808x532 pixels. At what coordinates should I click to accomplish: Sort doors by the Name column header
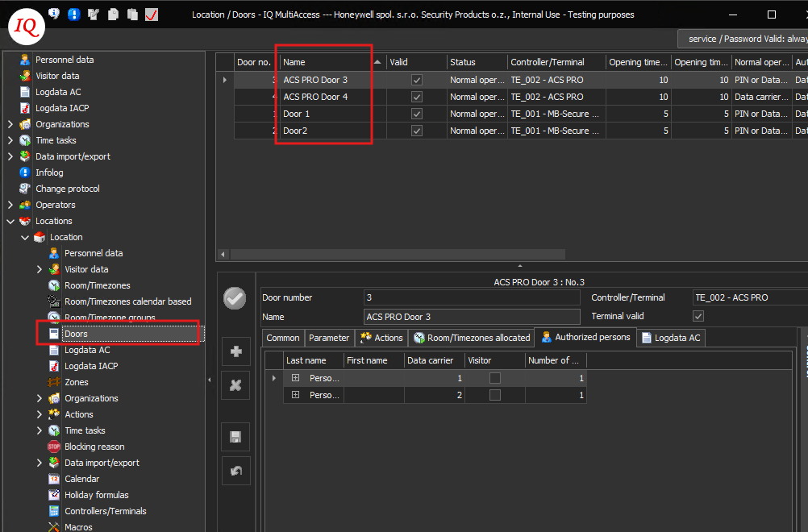pos(332,62)
